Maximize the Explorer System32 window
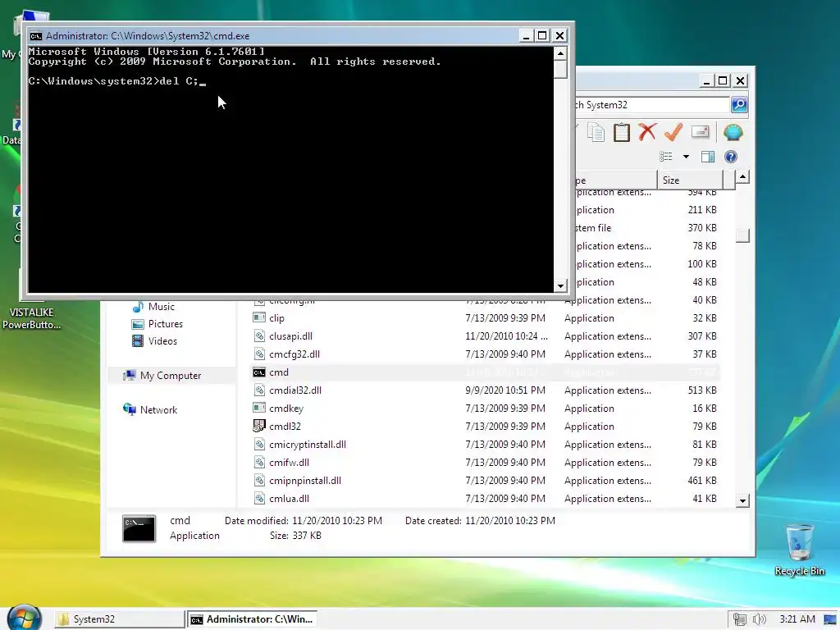840x630 pixels. [x=724, y=81]
